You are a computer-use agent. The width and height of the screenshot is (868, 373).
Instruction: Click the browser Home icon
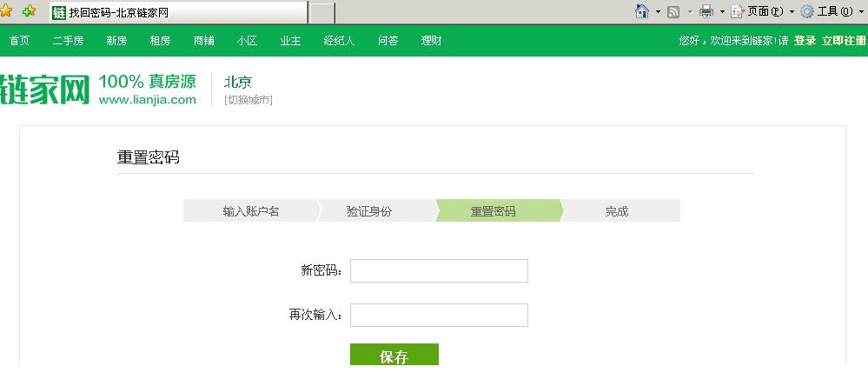pyautogui.click(x=642, y=11)
